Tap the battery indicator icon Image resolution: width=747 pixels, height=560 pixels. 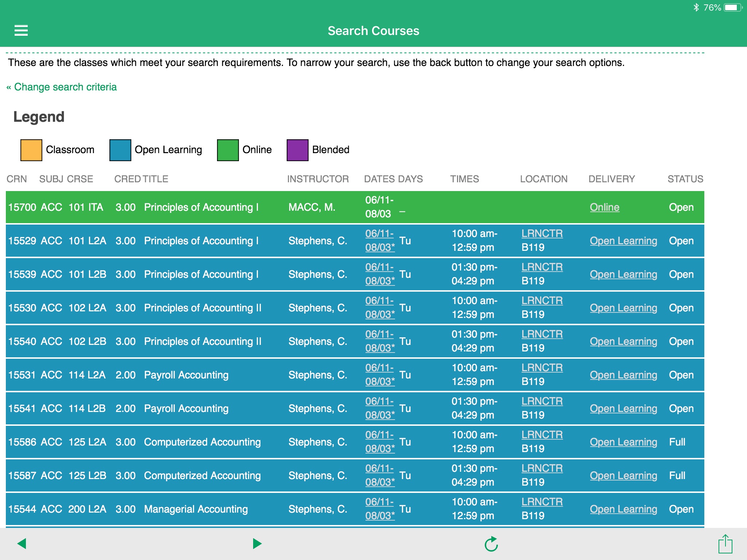click(x=733, y=8)
